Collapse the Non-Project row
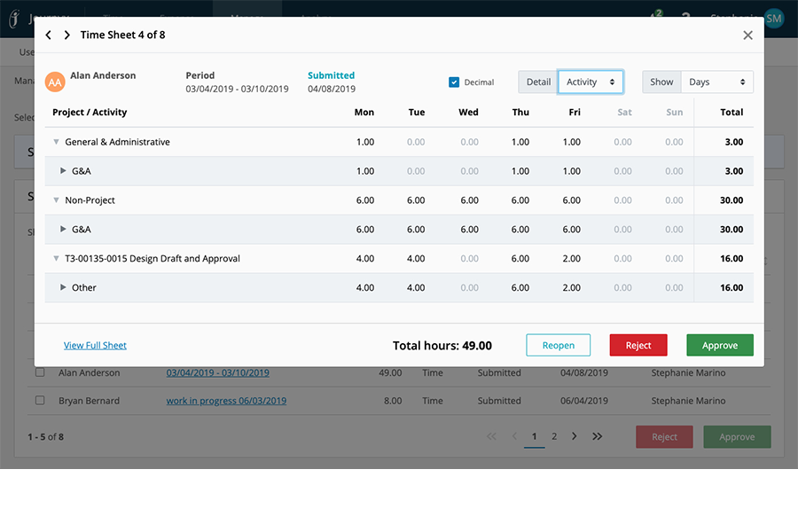Screen dimensions: 798x532 click(x=57, y=200)
